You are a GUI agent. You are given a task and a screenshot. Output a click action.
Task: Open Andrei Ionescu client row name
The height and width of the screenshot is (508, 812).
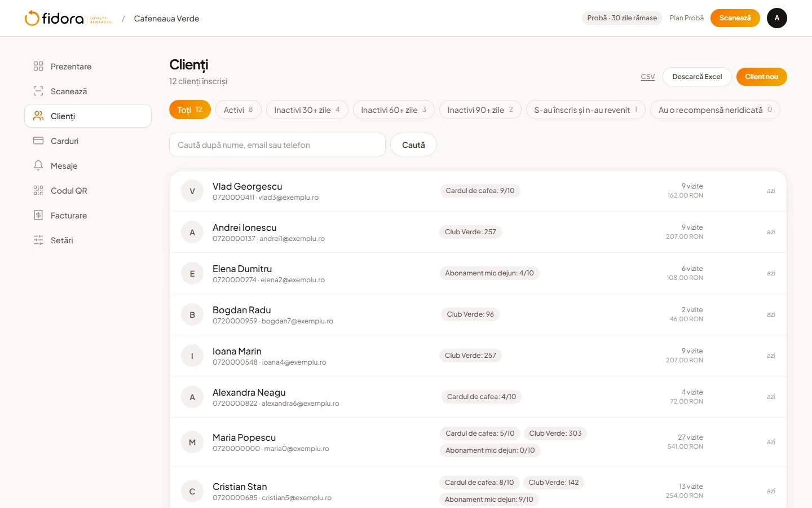tap(245, 227)
